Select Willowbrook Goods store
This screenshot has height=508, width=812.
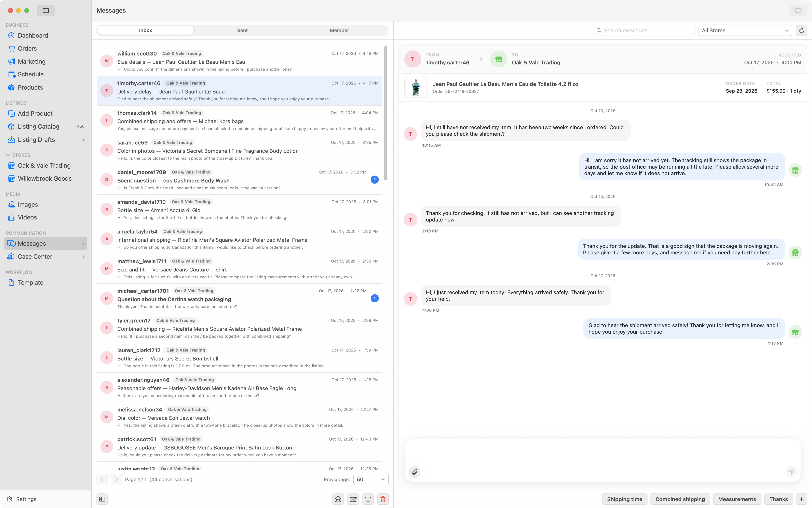tap(46, 178)
